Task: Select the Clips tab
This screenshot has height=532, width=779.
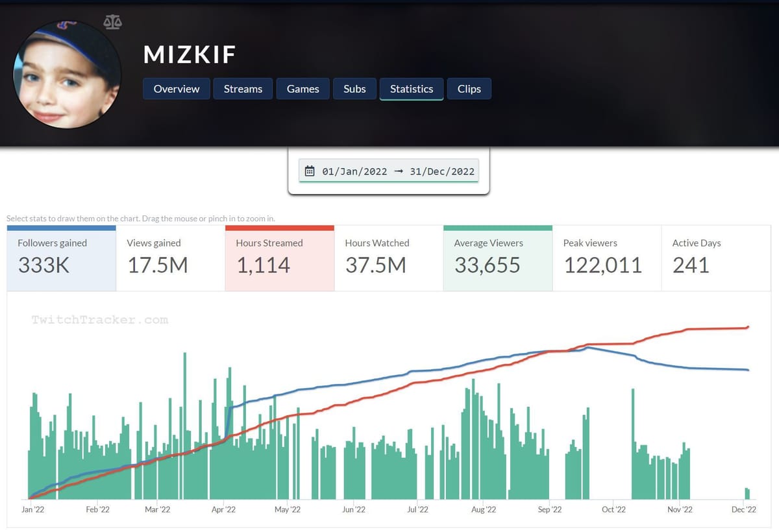Action: pyautogui.click(x=469, y=89)
